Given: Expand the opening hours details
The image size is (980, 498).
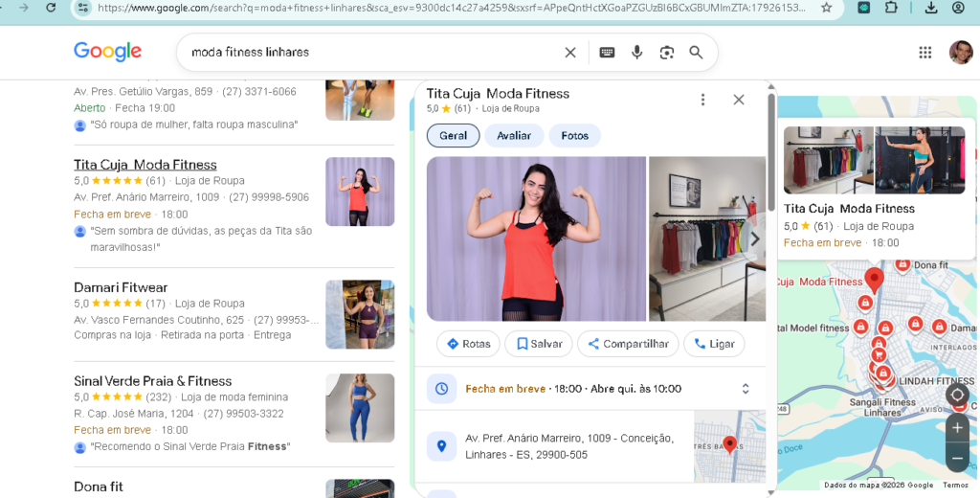Looking at the screenshot, I should pyautogui.click(x=746, y=389).
